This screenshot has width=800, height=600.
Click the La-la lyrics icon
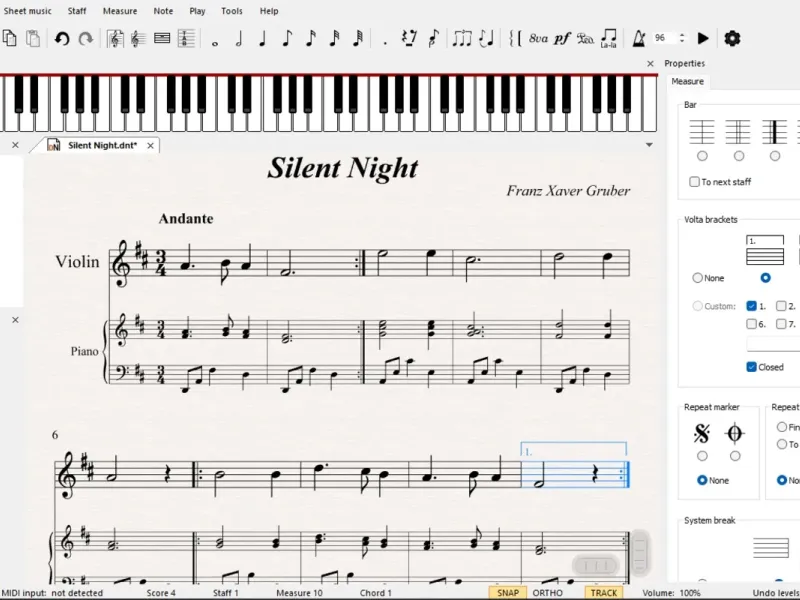click(x=608, y=38)
